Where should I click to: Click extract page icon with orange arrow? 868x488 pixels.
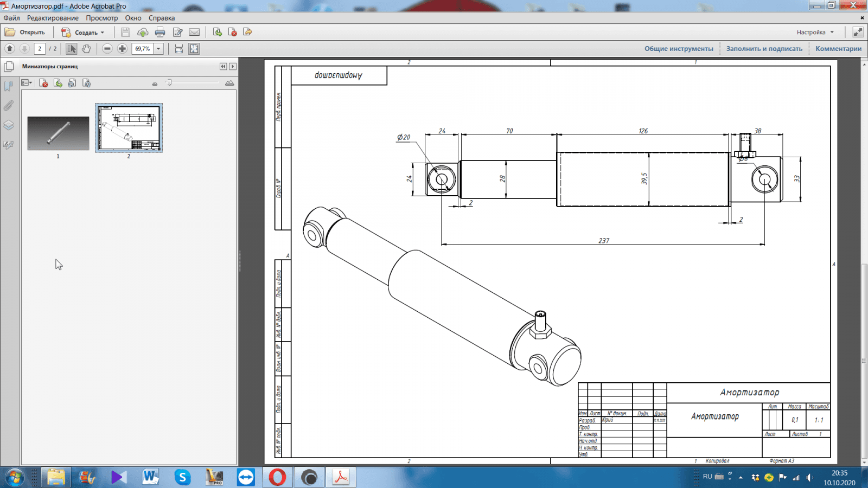pyautogui.click(x=247, y=33)
